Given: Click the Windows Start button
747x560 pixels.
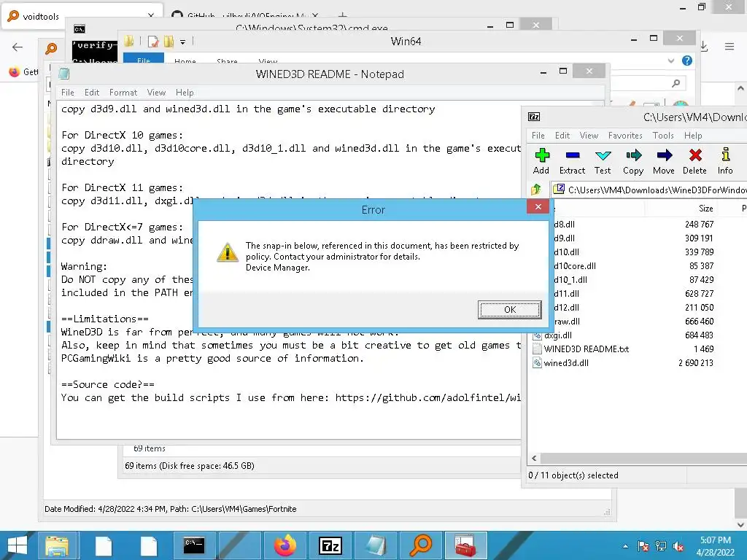Looking at the screenshot, I should tap(18, 545).
